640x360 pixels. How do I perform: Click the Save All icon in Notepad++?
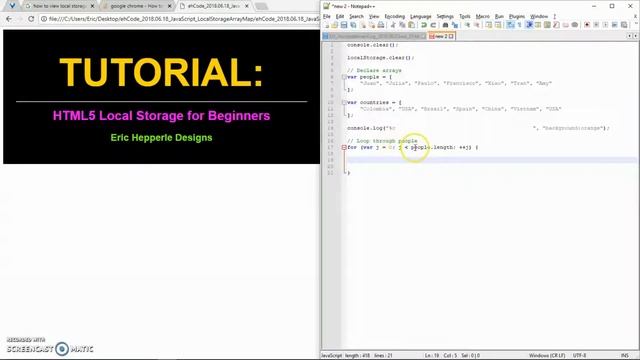click(x=353, y=25)
